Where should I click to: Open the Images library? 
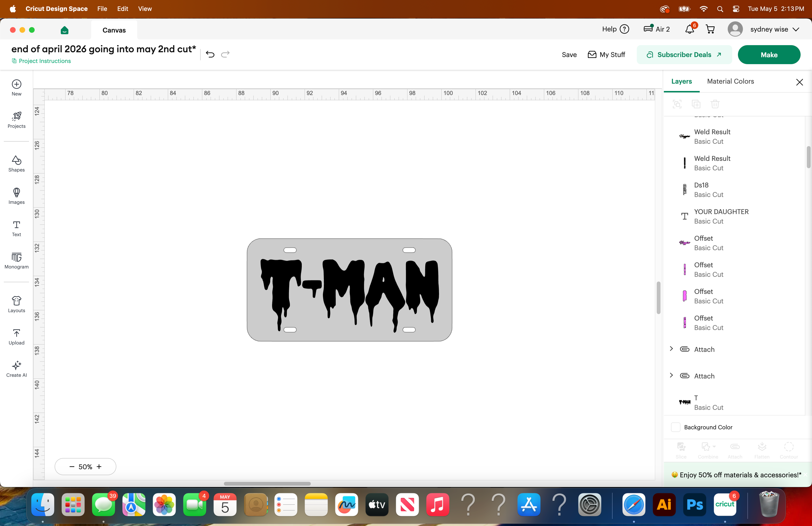(16, 196)
